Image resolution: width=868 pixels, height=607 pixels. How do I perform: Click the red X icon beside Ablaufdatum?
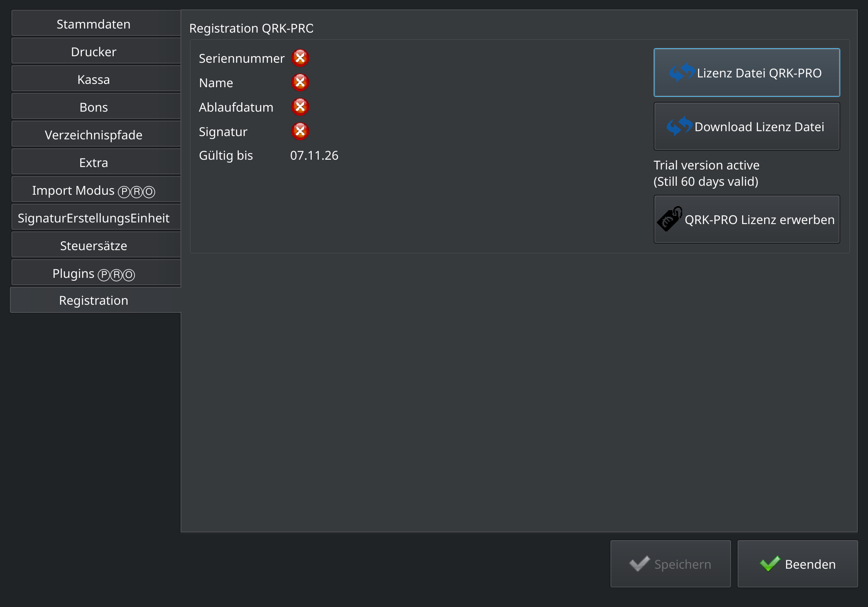(300, 107)
